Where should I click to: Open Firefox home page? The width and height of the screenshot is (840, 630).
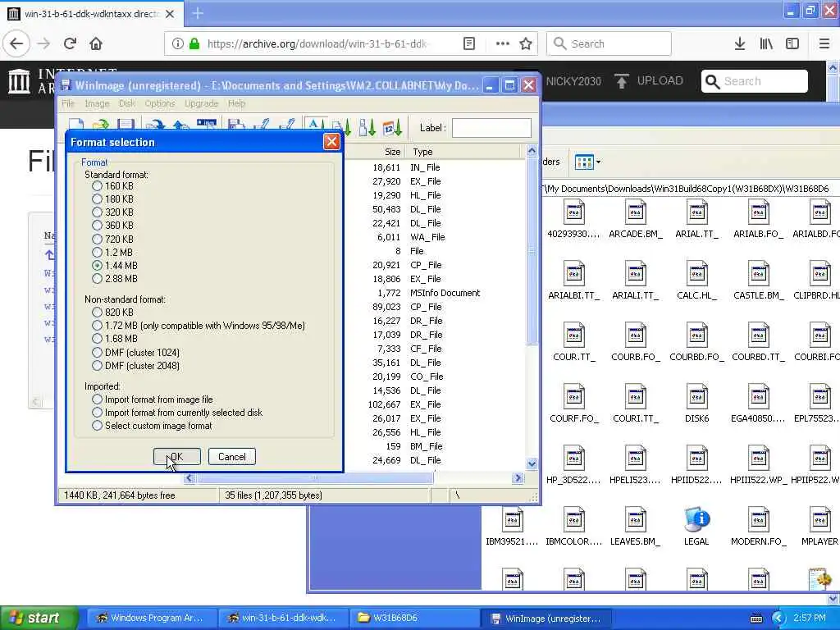pyautogui.click(x=96, y=43)
